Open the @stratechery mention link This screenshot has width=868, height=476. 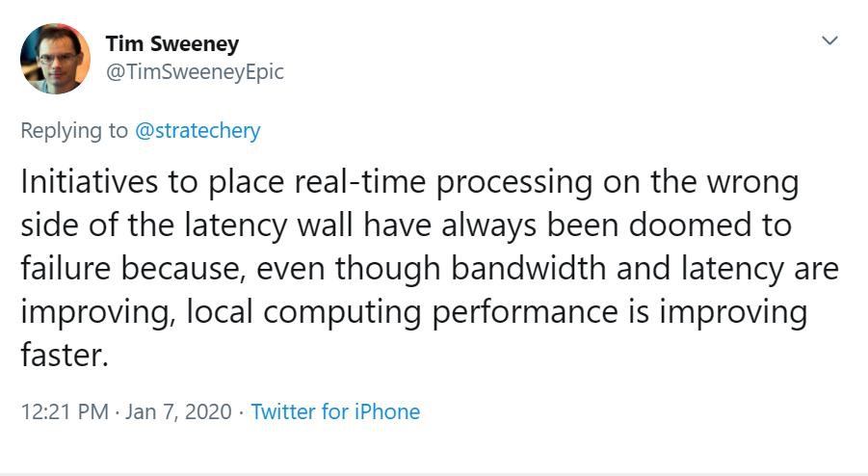point(197,131)
